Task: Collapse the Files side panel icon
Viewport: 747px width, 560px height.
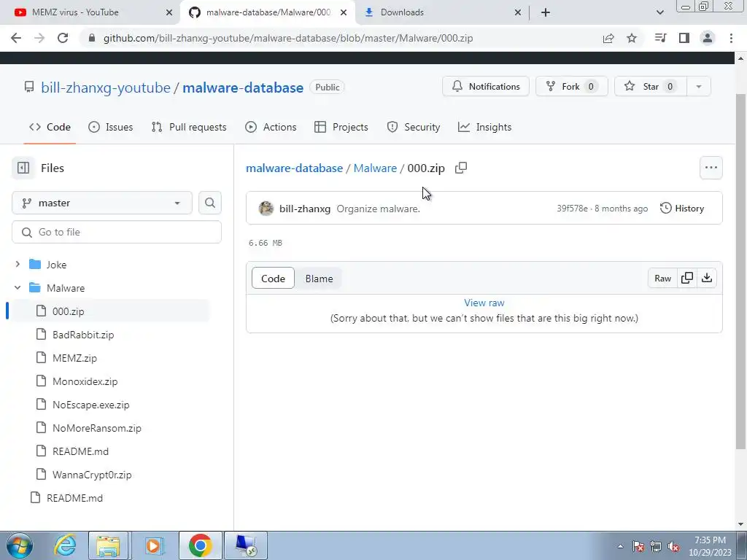Action: [x=23, y=168]
